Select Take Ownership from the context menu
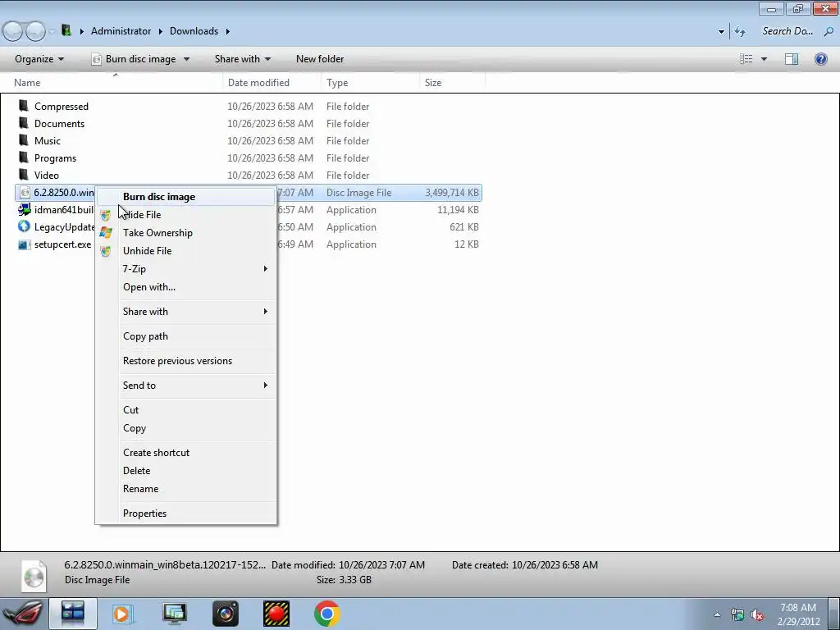The image size is (840, 630). click(186, 232)
